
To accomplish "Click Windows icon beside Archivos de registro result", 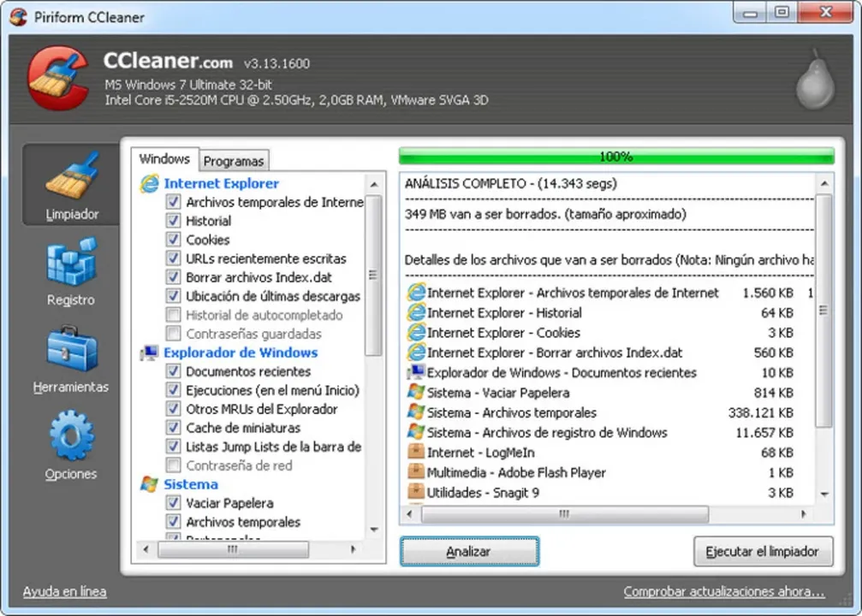I will point(416,432).
